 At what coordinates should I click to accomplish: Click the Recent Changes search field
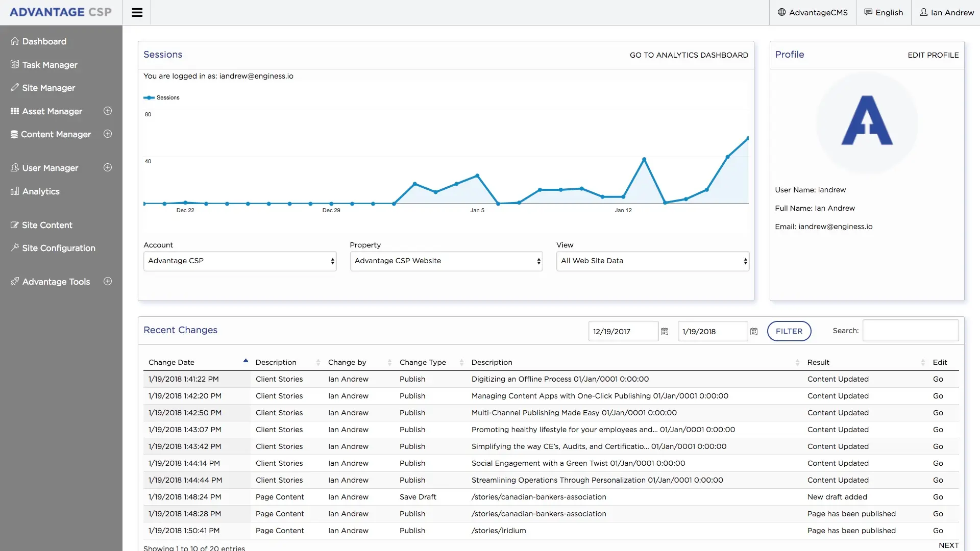[x=910, y=331]
